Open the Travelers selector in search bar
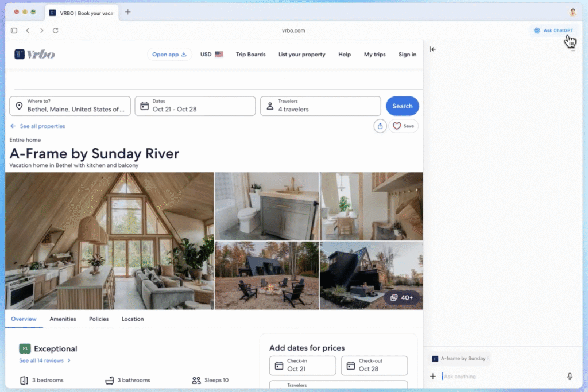Screen dimensions: 588x392 [x=320, y=106]
